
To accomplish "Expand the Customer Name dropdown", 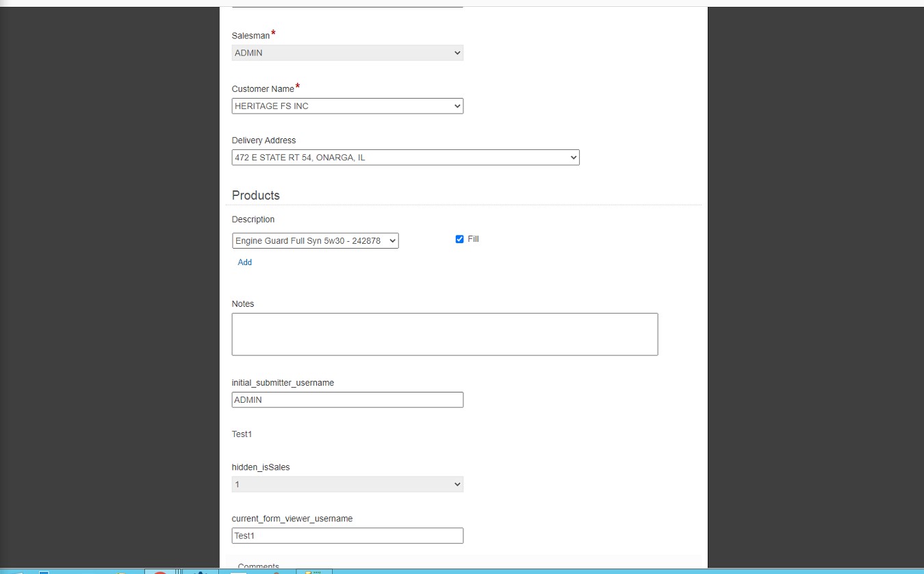I will tap(347, 106).
